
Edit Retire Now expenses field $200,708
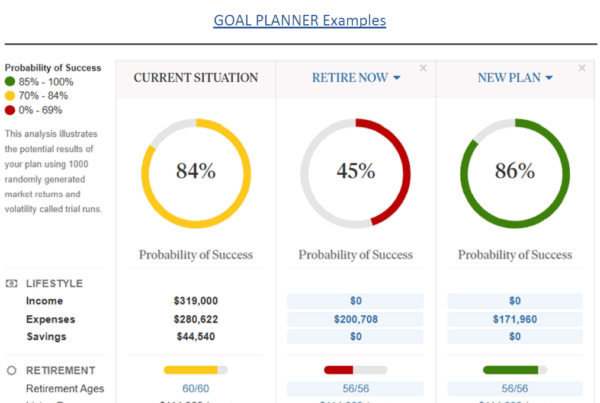355,319
